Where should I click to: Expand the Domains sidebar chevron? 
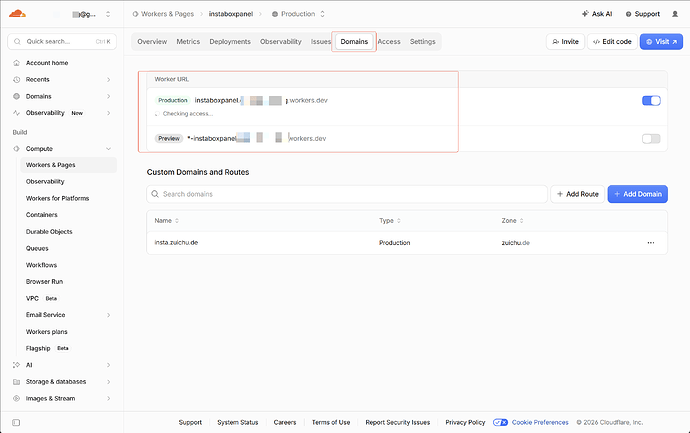click(108, 96)
